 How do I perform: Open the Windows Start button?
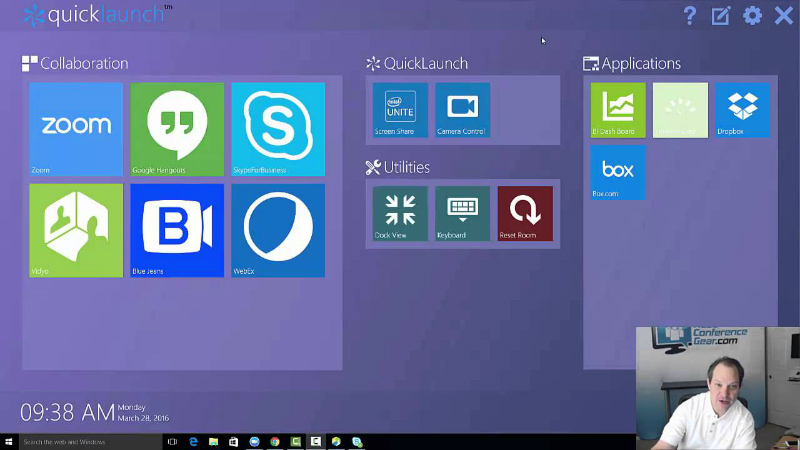tap(10, 441)
